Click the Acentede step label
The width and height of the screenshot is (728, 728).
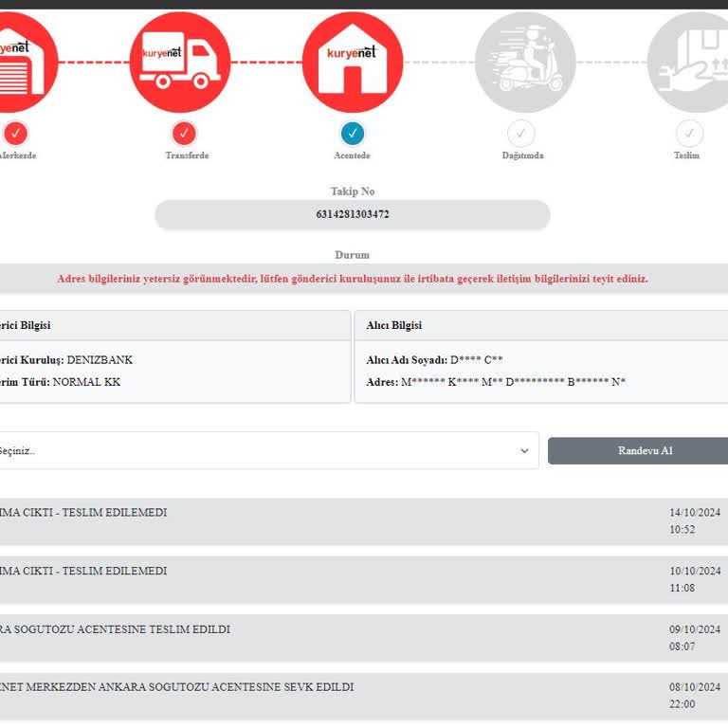[x=352, y=155]
